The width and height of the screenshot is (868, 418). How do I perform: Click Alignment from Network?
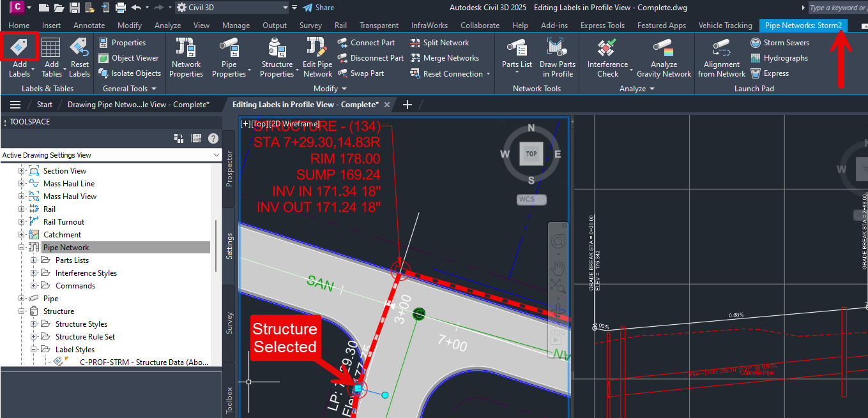pyautogui.click(x=721, y=57)
